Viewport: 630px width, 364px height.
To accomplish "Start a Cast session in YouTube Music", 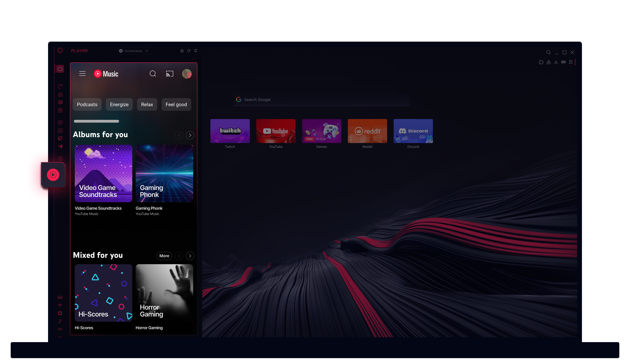I will coord(170,74).
